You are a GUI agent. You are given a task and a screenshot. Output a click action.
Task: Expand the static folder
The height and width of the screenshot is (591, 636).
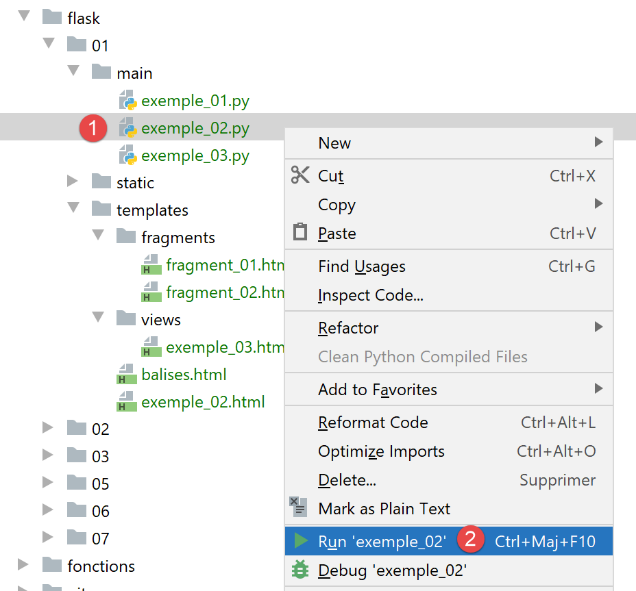click(x=73, y=182)
